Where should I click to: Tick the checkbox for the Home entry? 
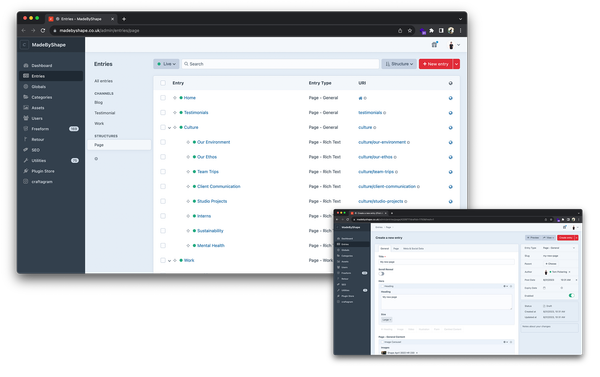pyautogui.click(x=163, y=98)
